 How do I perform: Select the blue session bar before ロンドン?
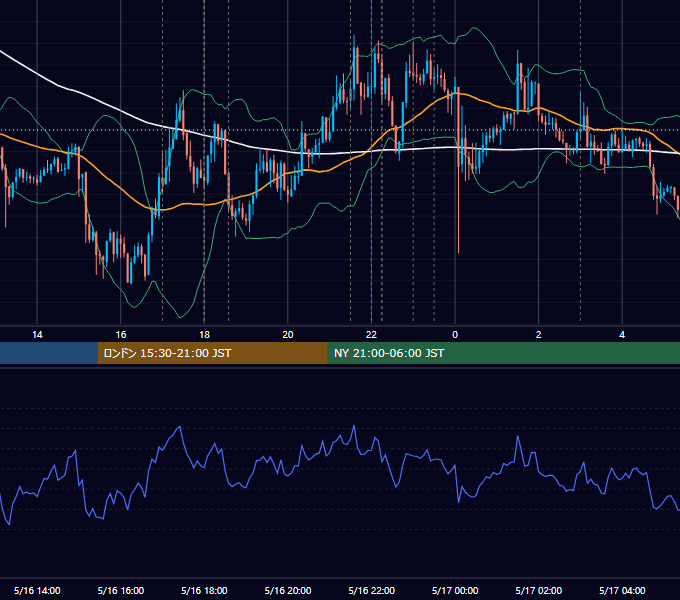(x=49, y=353)
